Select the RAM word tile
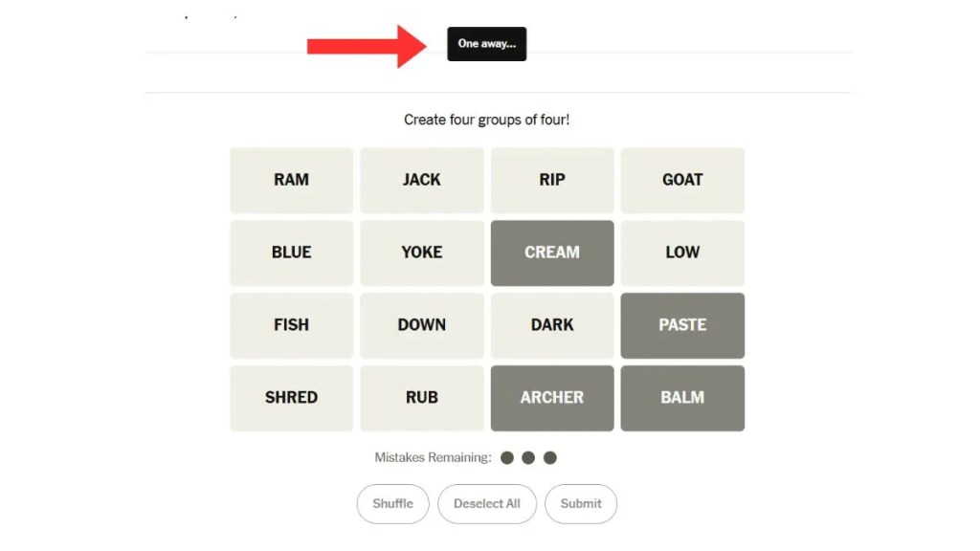The image size is (980, 551). coord(291,180)
